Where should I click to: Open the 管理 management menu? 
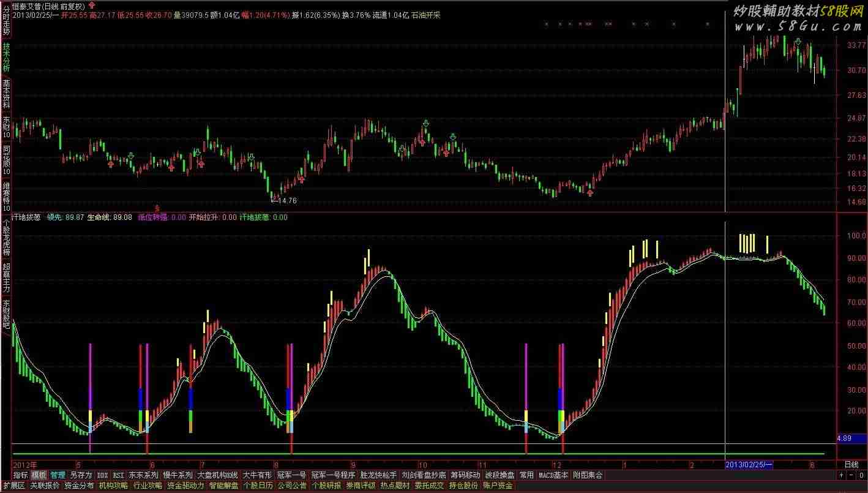pos(58,475)
